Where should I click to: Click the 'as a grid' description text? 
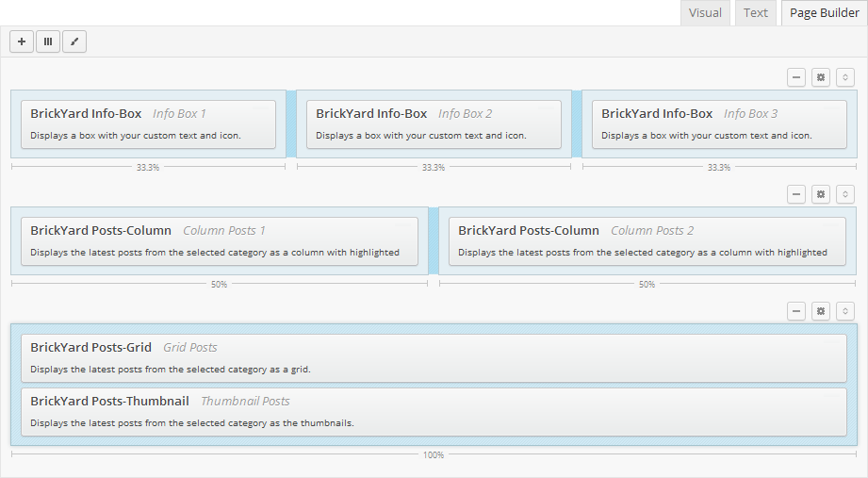[x=171, y=370]
